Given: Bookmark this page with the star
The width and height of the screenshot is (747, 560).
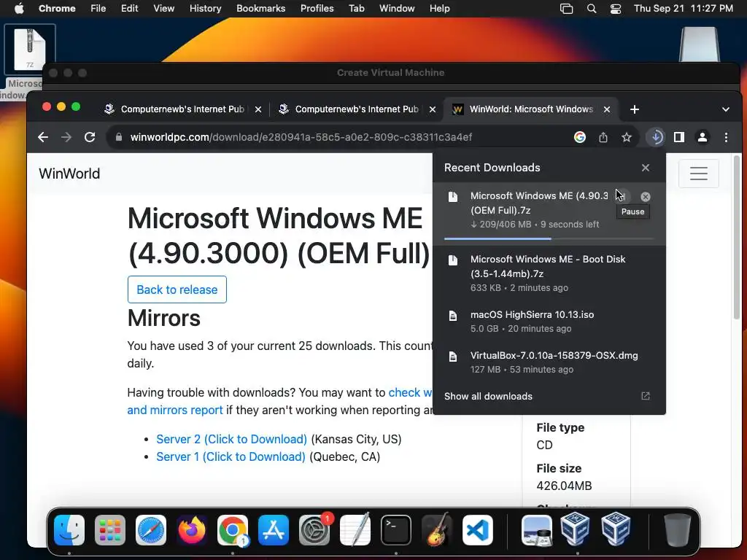Looking at the screenshot, I should [627, 137].
